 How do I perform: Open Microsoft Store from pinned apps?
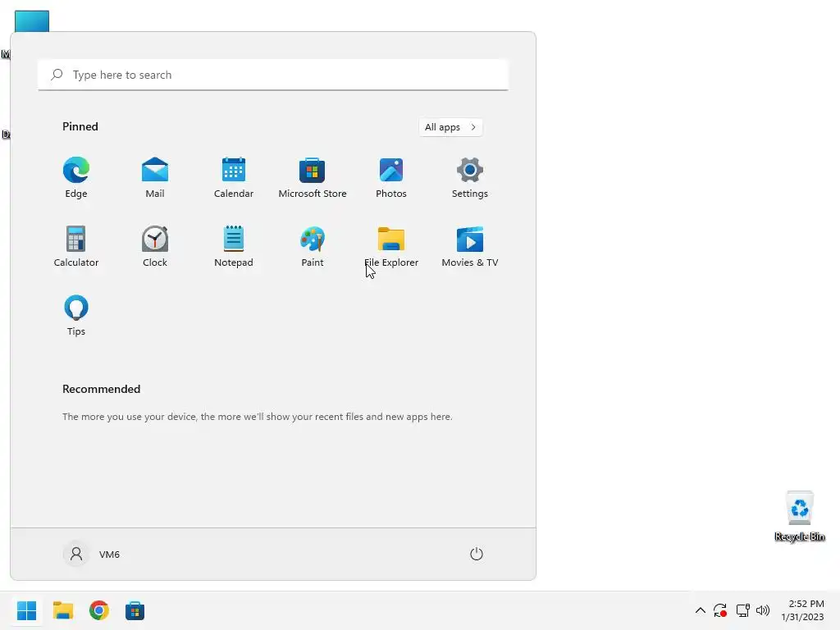[313, 178]
